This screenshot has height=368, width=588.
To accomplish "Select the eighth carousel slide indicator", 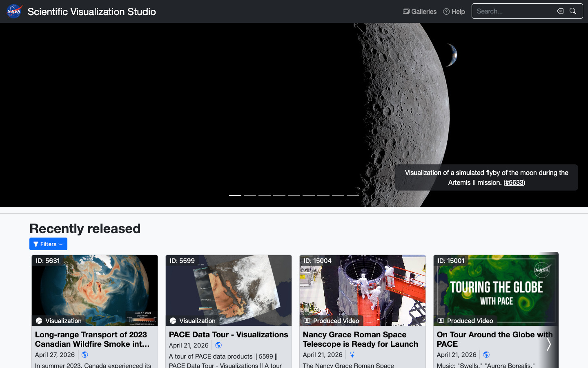I will (338, 195).
